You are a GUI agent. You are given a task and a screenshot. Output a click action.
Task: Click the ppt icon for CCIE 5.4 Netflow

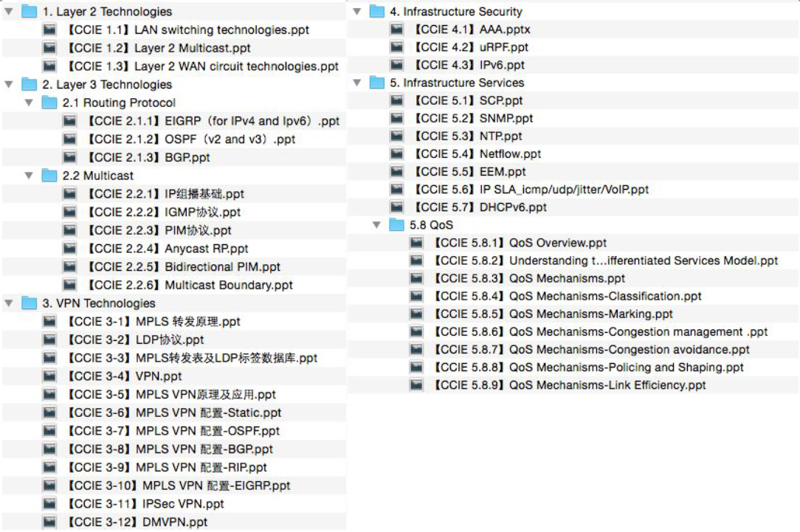[x=397, y=153]
